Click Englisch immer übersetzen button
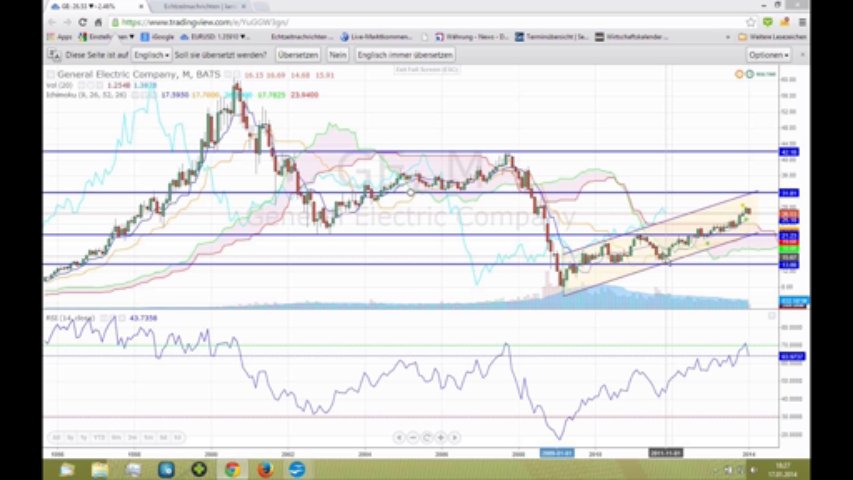The width and height of the screenshot is (853, 480). 405,55
